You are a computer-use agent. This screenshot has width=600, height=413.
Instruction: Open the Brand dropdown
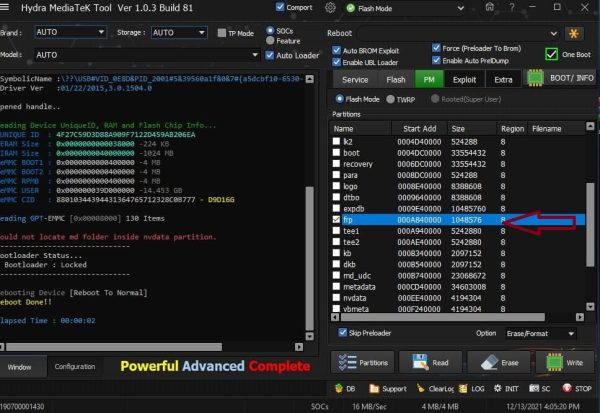[x=70, y=32]
